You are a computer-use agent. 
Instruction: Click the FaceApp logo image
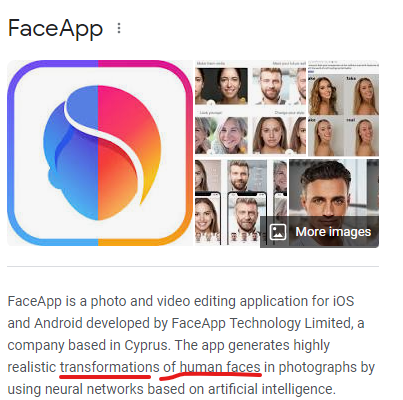[100, 153]
